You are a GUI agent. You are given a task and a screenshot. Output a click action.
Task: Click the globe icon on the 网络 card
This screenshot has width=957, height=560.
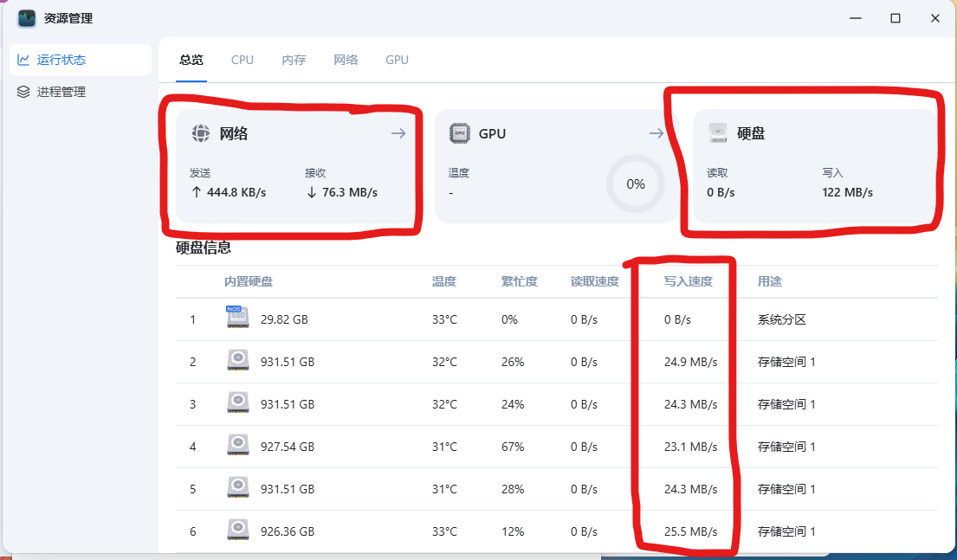pos(201,133)
